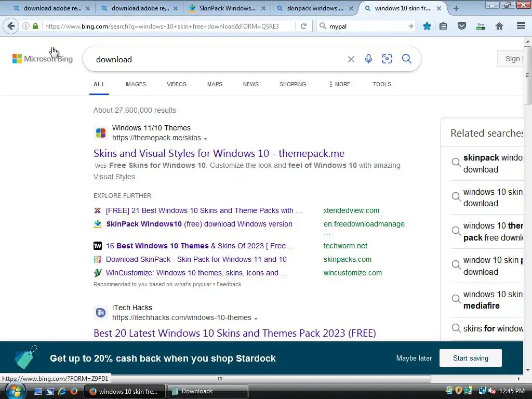Open site information icon in address bar
532x399 pixels.
pos(26,26)
